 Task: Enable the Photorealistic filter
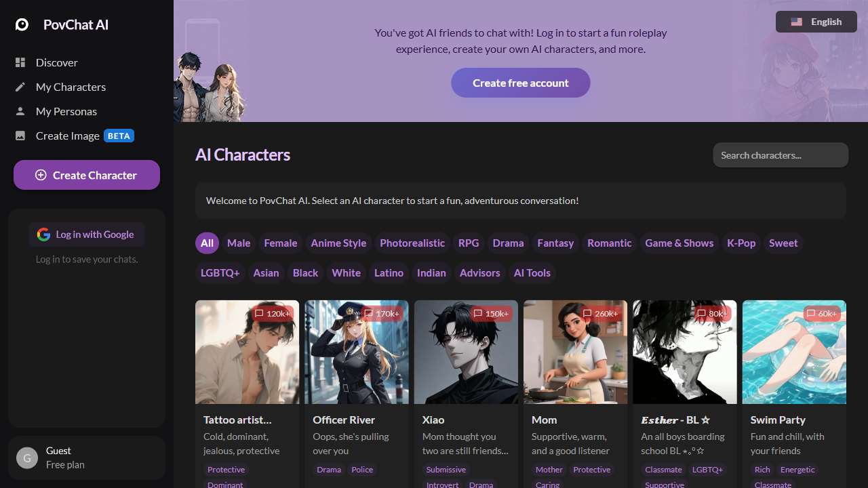tap(412, 243)
